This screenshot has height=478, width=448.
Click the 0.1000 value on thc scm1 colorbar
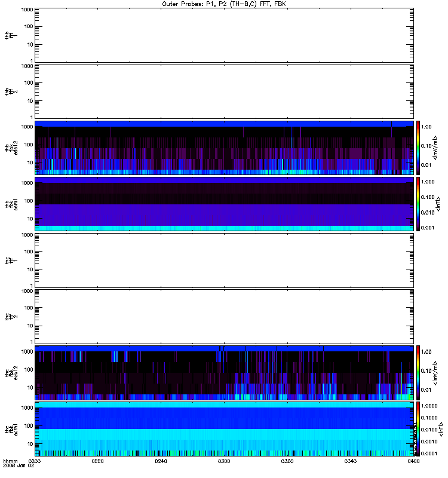pos(429,418)
